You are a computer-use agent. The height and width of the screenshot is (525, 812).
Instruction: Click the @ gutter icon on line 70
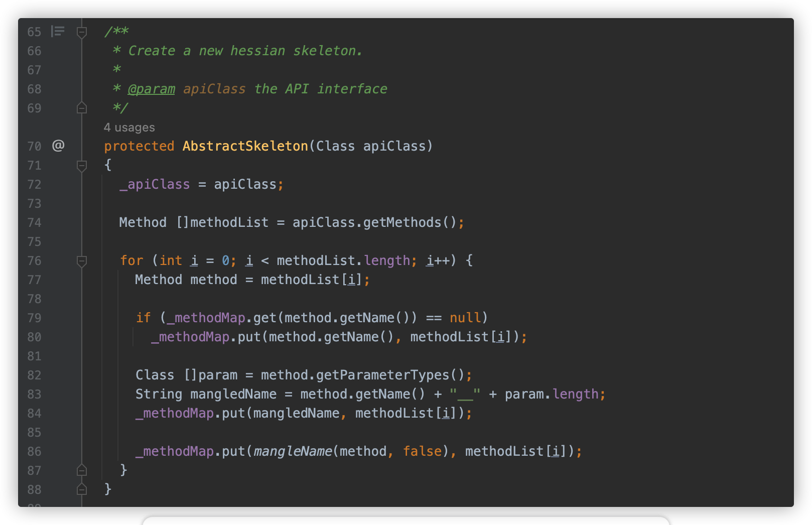[58, 146]
